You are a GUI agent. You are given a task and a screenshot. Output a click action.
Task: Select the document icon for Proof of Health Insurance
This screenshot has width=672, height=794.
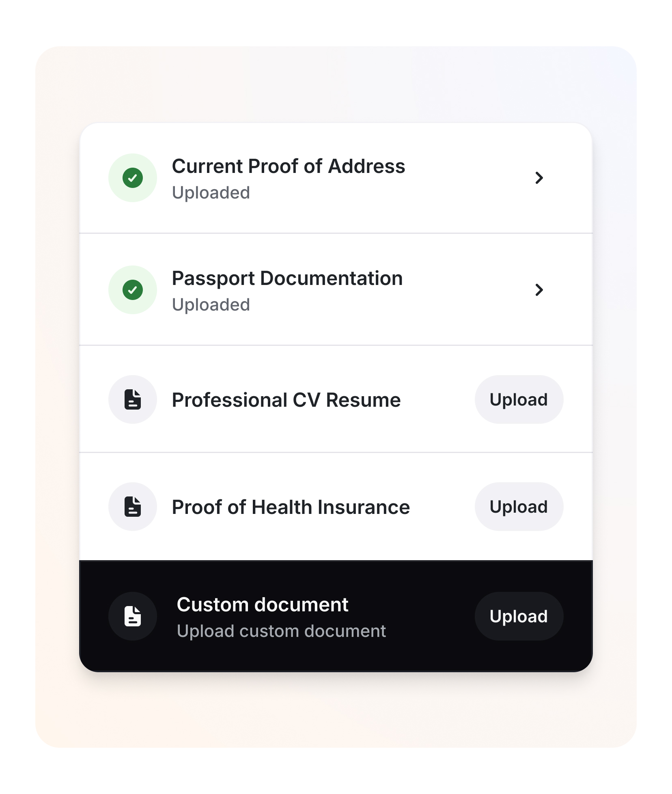coord(133,507)
